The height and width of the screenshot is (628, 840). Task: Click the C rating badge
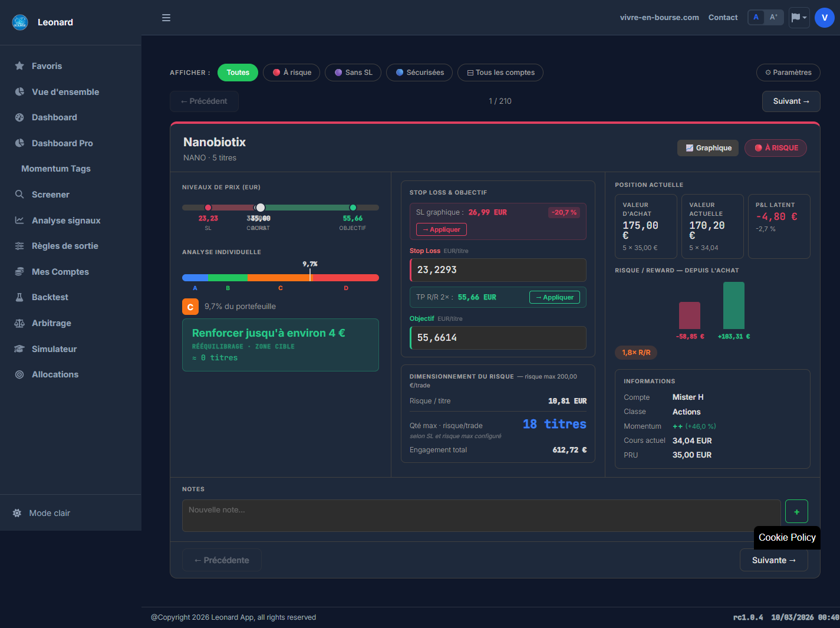click(x=190, y=307)
